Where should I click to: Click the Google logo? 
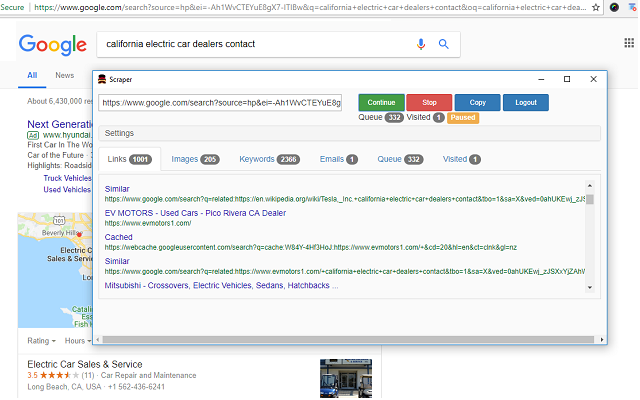coord(53,44)
